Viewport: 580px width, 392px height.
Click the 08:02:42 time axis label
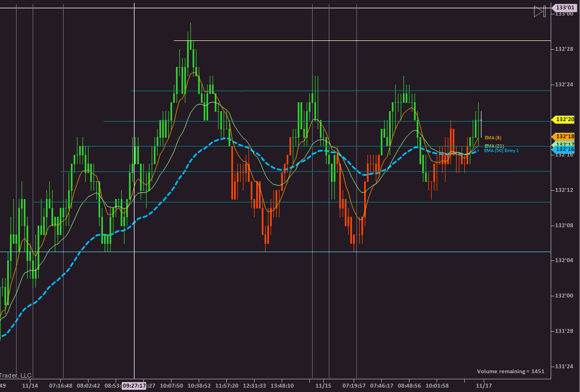89,386
